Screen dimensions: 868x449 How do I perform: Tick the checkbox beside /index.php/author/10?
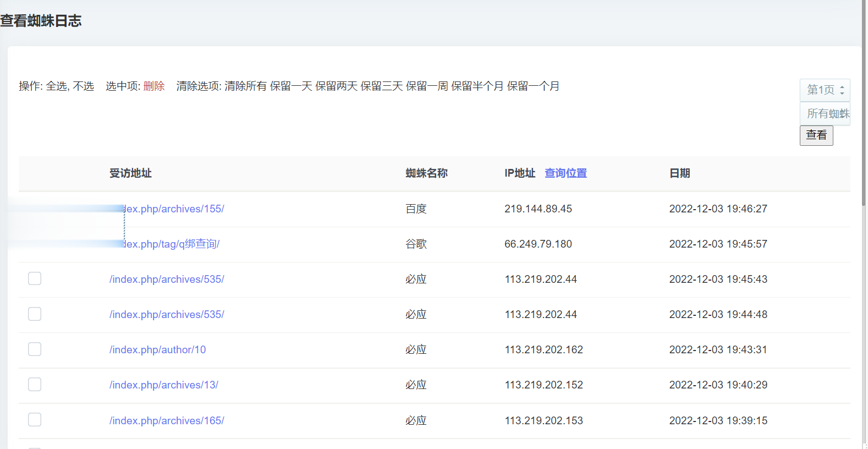coord(35,349)
